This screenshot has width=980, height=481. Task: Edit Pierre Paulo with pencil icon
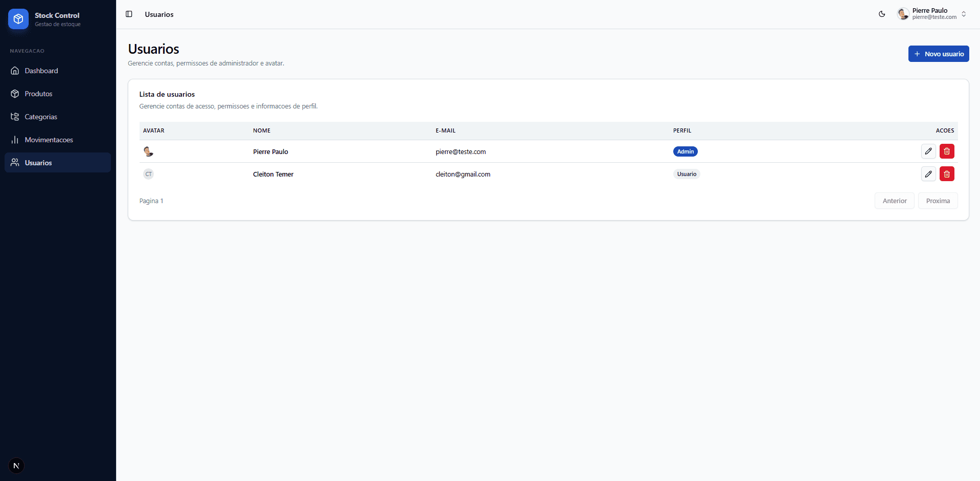928,151
